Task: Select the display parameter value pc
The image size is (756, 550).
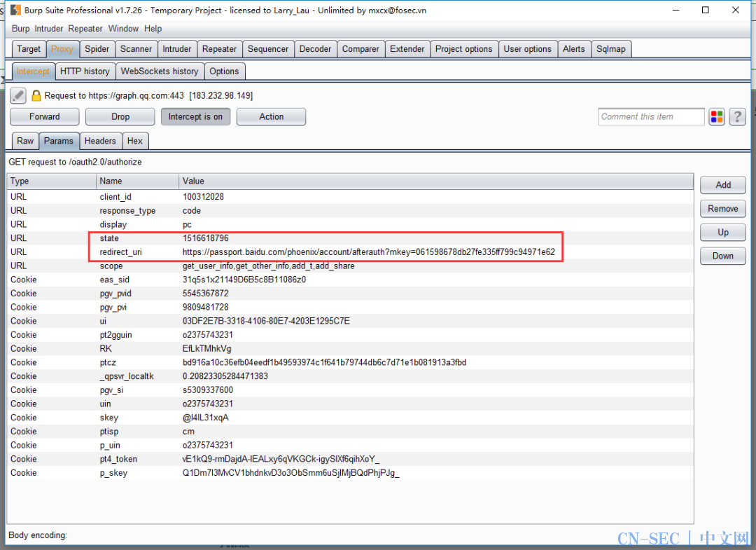Action: pos(187,225)
